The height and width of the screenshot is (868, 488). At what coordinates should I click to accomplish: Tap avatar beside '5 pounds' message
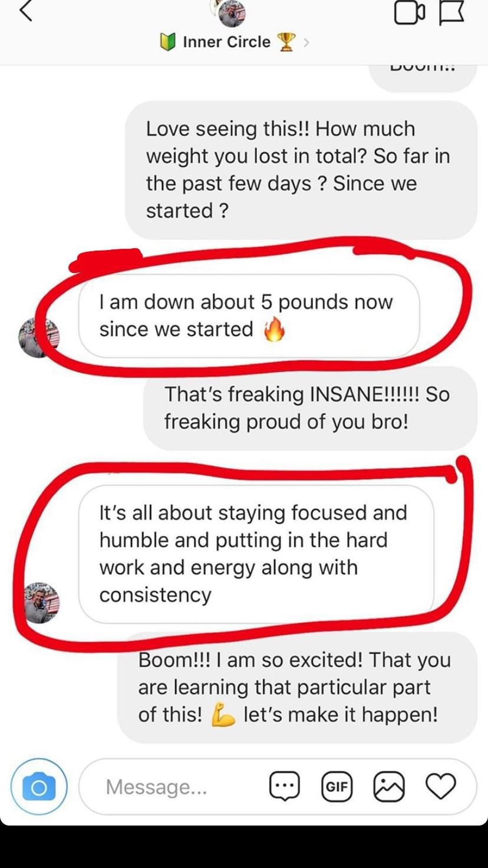[x=39, y=338]
